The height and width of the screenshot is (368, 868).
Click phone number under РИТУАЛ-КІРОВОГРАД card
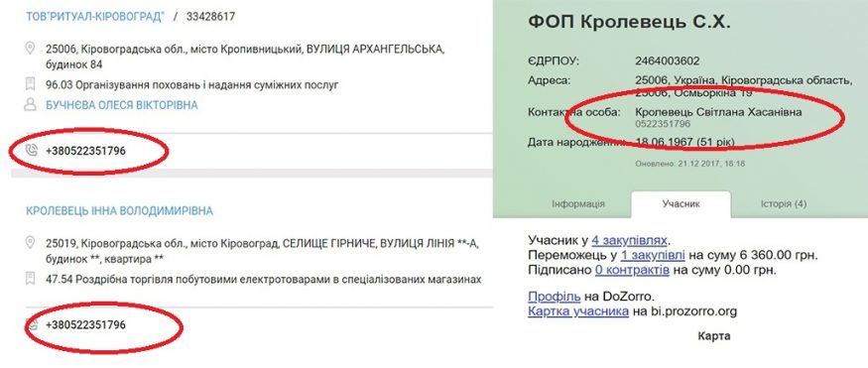(85, 151)
